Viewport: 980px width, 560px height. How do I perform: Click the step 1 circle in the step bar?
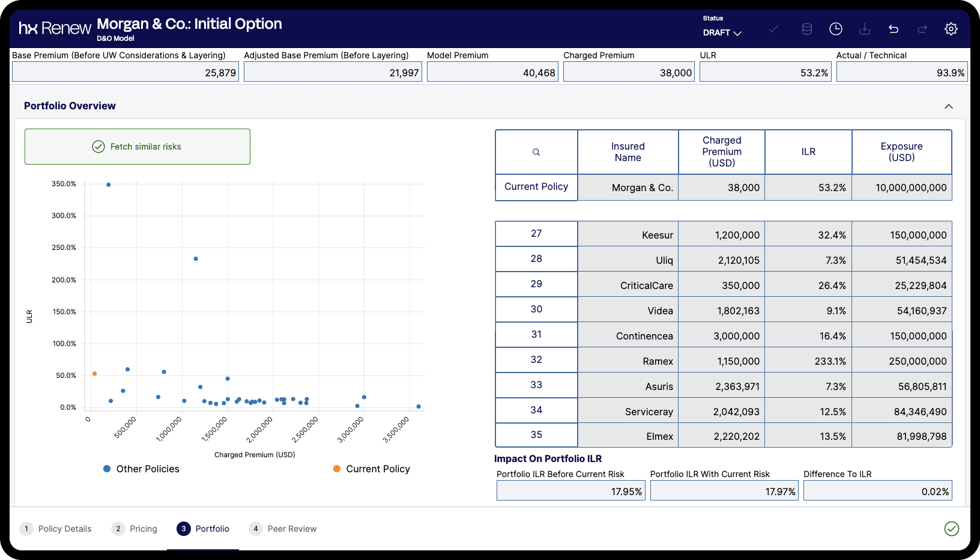click(x=26, y=529)
